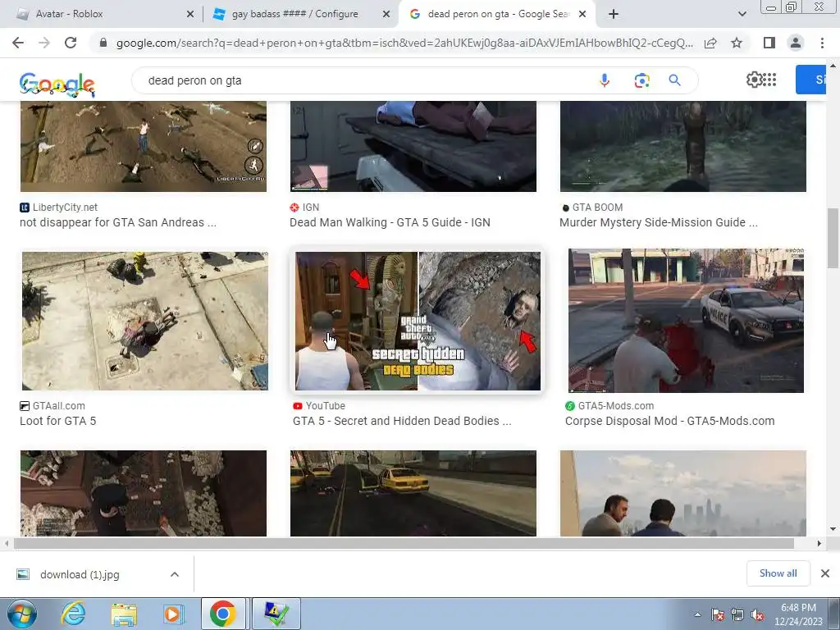Open the Windows Start menu
The width and height of the screenshot is (840, 630).
(x=21, y=614)
